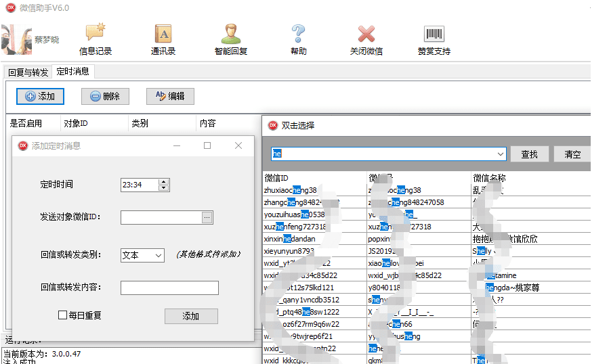Screen dimensions: 609x364
Task: Increase time with the up spinner arrow
Action: pyautogui.click(x=164, y=181)
